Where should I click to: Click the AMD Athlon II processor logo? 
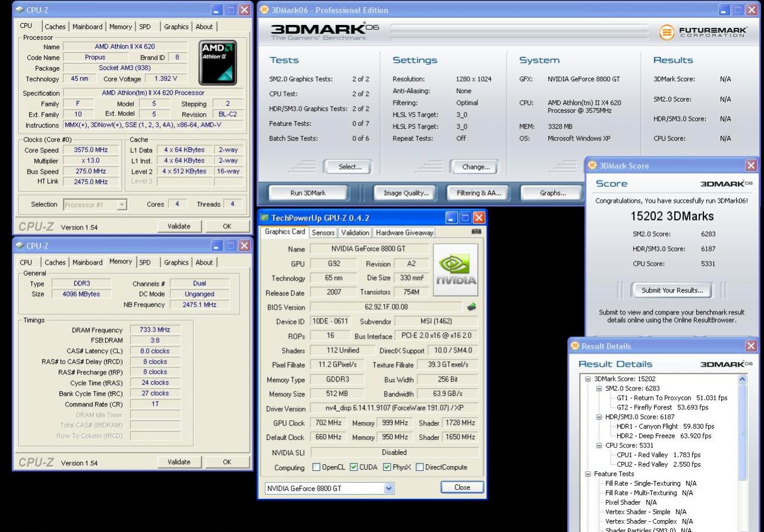point(219,62)
